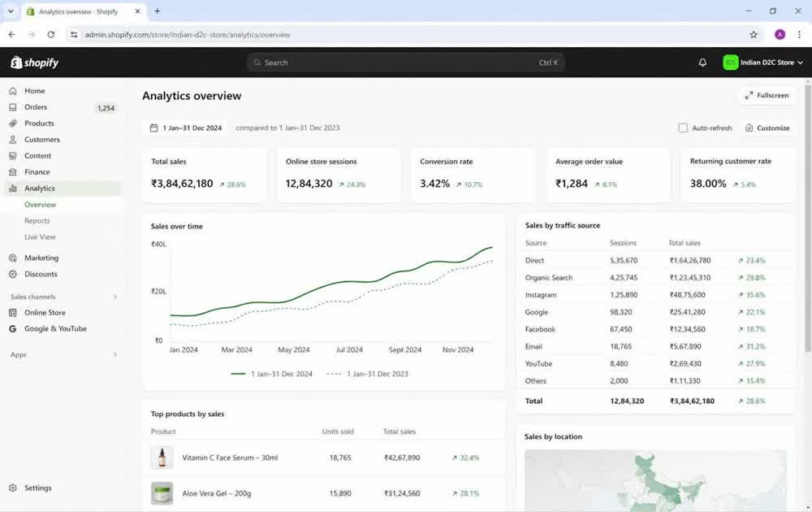Go back in browser history
Screen dimensions: 812x512
point(12,35)
